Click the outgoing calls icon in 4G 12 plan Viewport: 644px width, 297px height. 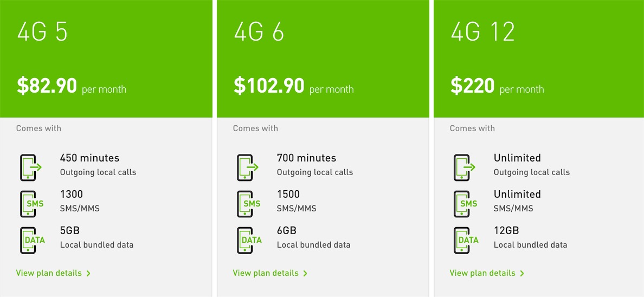464,167
